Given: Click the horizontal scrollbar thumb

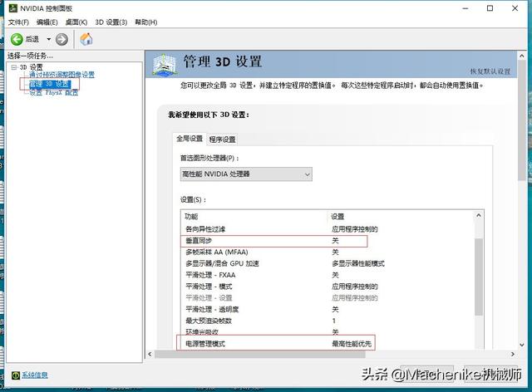Looking at the screenshot, I should click(x=260, y=355).
